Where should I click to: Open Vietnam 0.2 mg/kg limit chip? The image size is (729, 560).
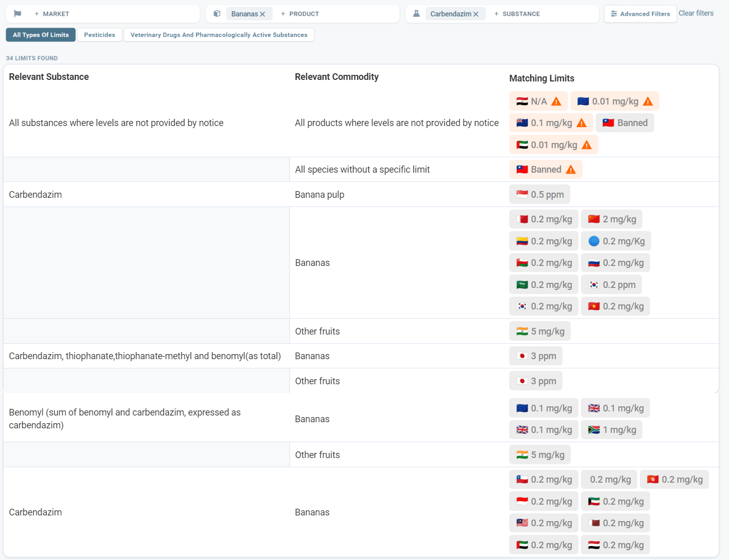click(x=616, y=306)
